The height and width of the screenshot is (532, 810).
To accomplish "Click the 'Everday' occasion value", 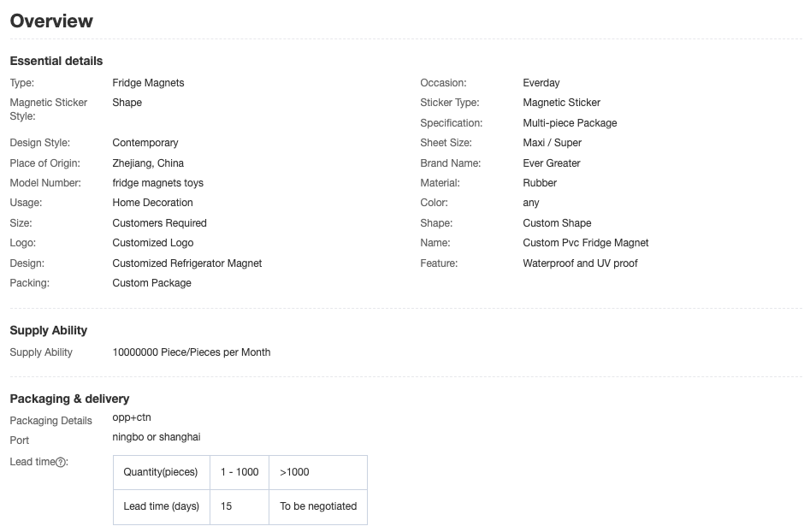I will [x=541, y=83].
